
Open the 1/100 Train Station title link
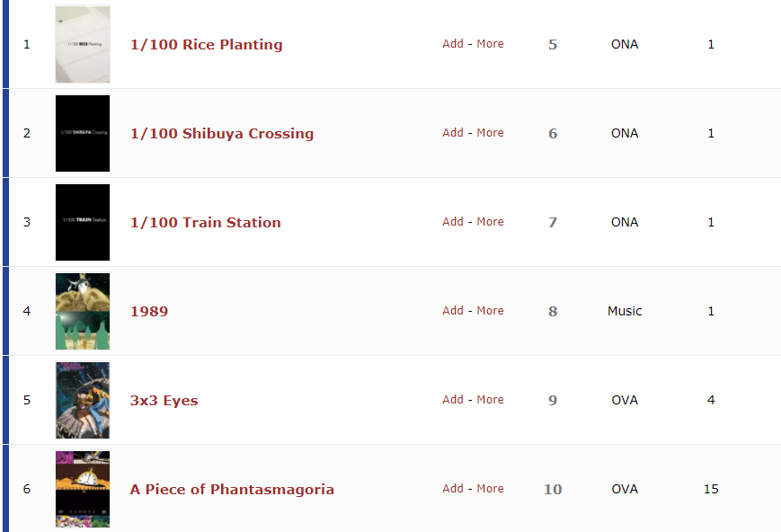205,223
